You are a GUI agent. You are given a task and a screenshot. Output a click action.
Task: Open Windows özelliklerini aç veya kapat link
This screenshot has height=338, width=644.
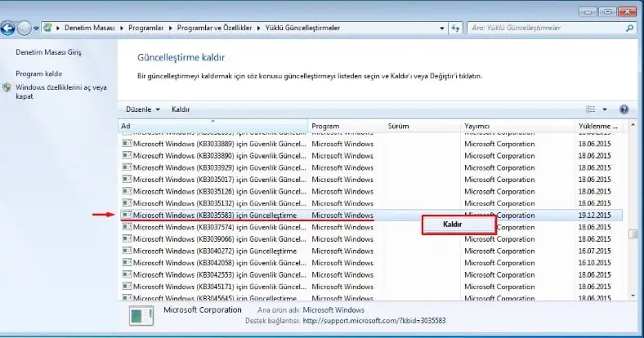(x=61, y=91)
